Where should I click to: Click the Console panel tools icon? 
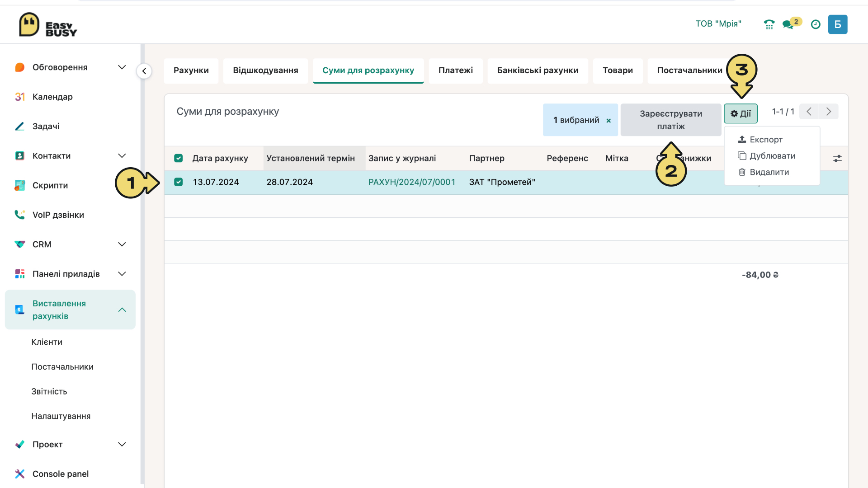coord(20,474)
